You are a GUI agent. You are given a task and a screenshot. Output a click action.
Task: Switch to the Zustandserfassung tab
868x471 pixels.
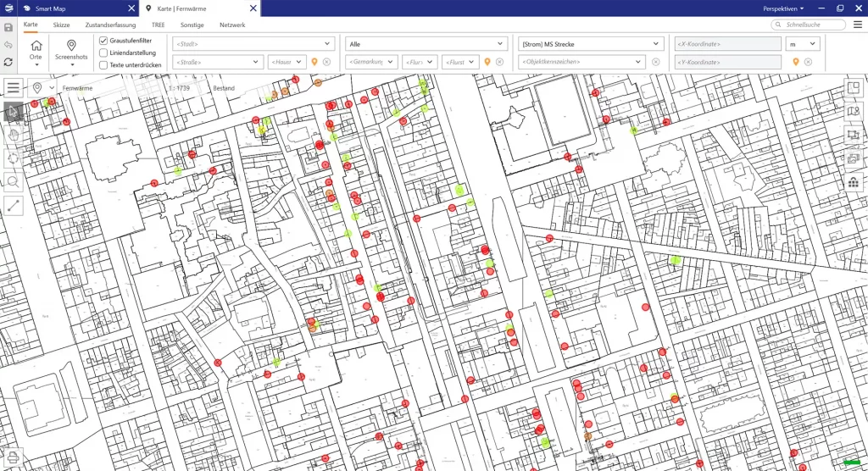click(x=110, y=25)
